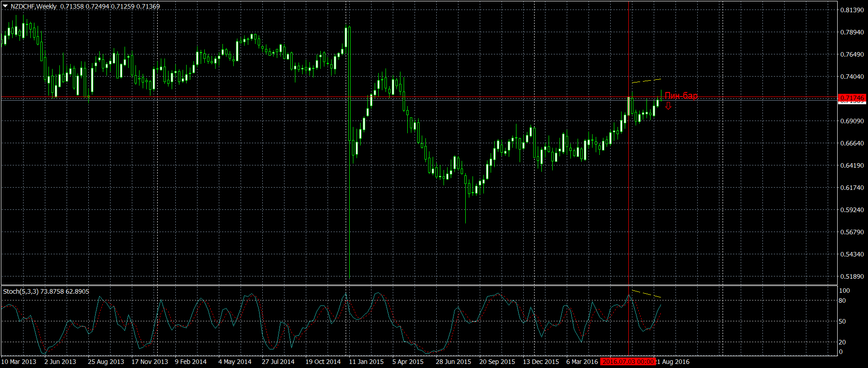Select the red down arrow object
Image resolution: width=868 pixels, height=368 pixels.
tap(668, 106)
